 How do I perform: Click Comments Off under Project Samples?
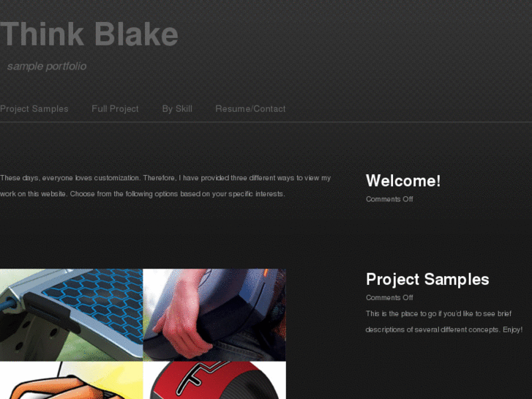pyautogui.click(x=389, y=298)
